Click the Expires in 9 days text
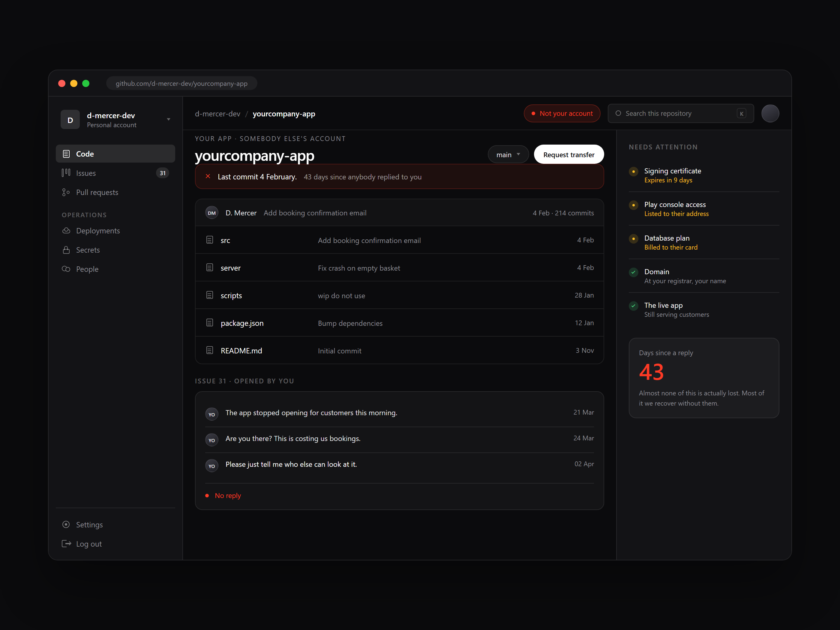This screenshot has width=840, height=630. 668,180
